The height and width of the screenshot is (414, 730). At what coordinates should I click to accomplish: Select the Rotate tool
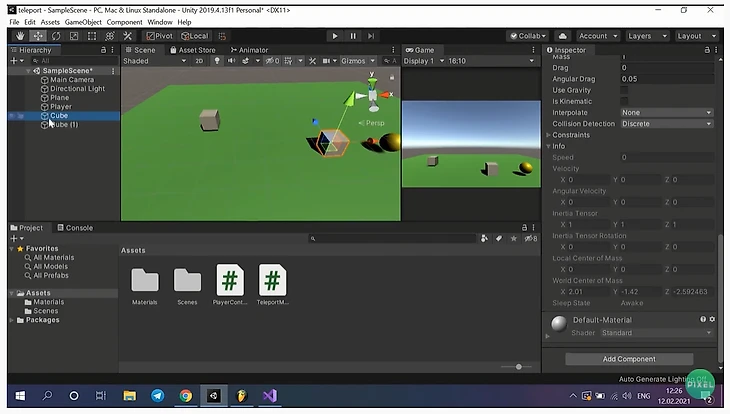click(56, 36)
